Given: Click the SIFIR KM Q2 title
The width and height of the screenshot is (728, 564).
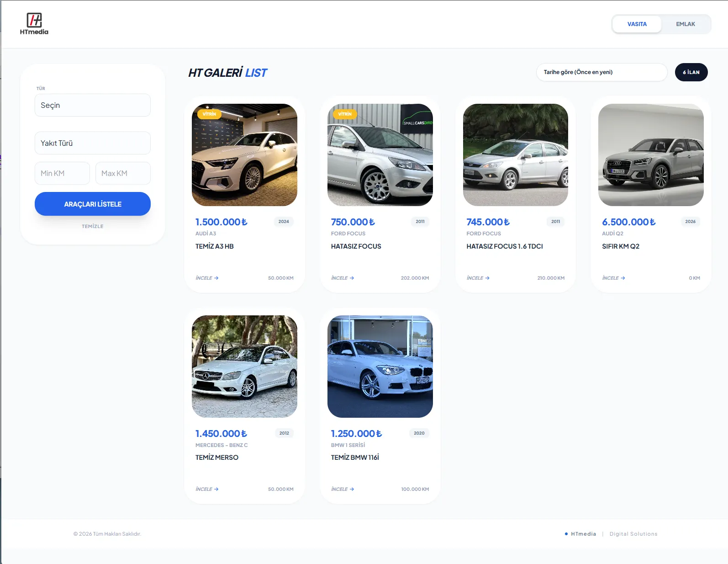Looking at the screenshot, I should (x=621, y=246).
